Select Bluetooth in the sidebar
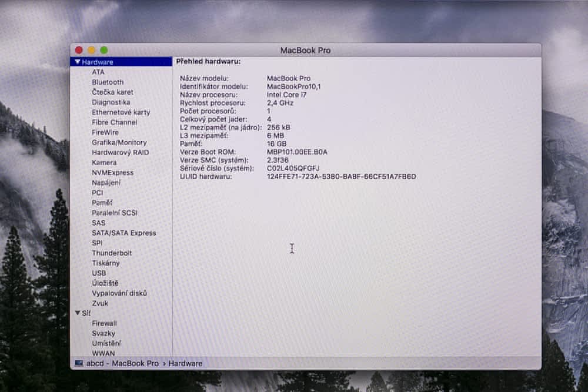The width and height of the screenshot is (588, 392). click(108, 82)
